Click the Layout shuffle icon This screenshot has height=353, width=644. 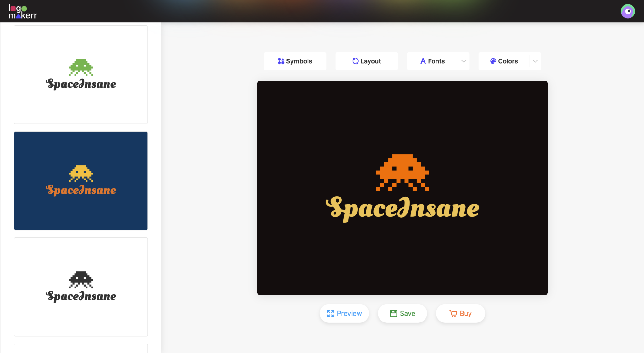(x=356, y=61)
